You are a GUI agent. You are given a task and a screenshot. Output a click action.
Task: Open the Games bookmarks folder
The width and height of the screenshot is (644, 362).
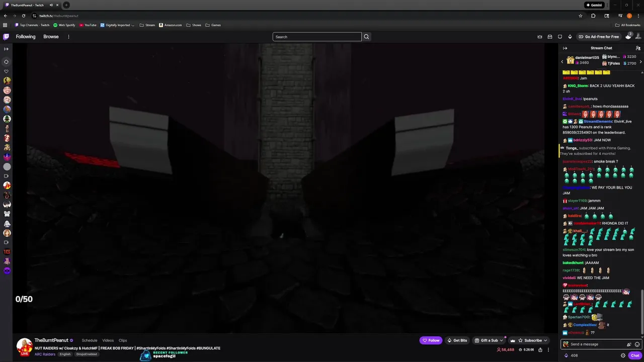213,25
